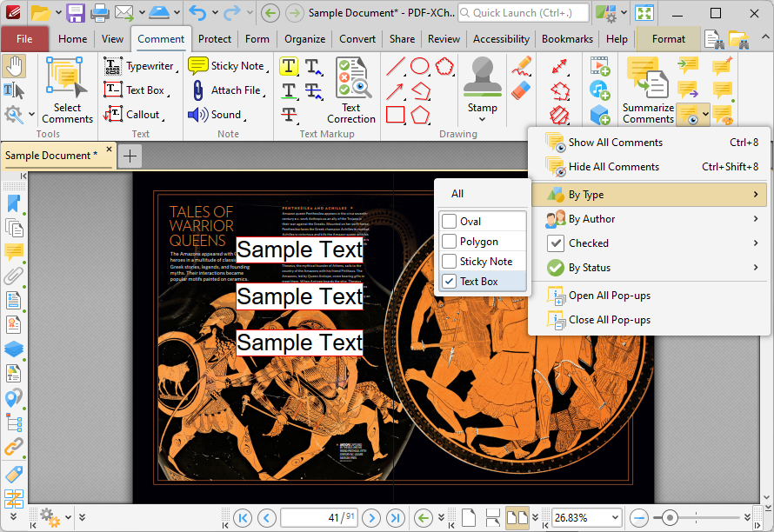Viewport: 774px width, 532px height.
Task: Select the Rectangle drawing tool
Action: point(396,115)
